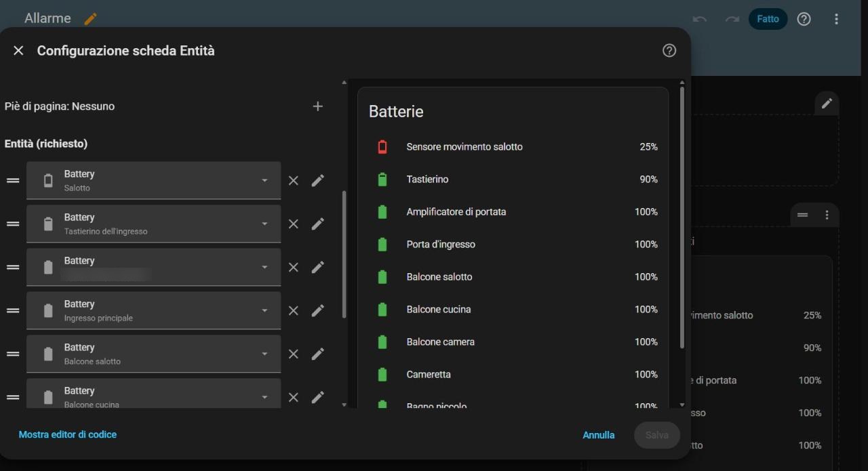Click the Tastierino dell'ingresso reorder handle
The image size is (868, 471).
pyautogui.click(x=13, y=224)
